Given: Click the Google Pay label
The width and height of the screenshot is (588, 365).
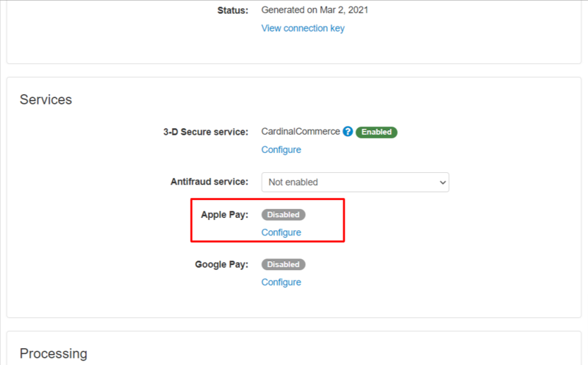Looking at the screenshot, I should tap(221, 264).
